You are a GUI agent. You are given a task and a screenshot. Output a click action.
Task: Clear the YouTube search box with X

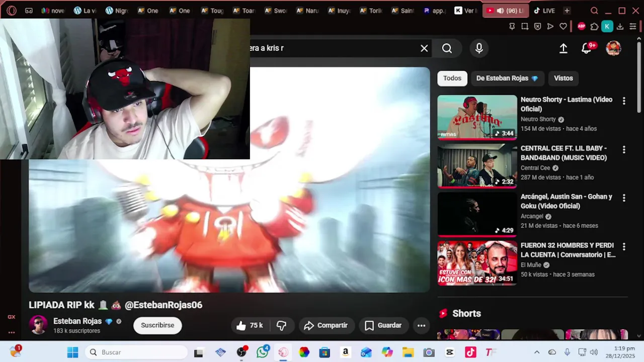point(424,48)
